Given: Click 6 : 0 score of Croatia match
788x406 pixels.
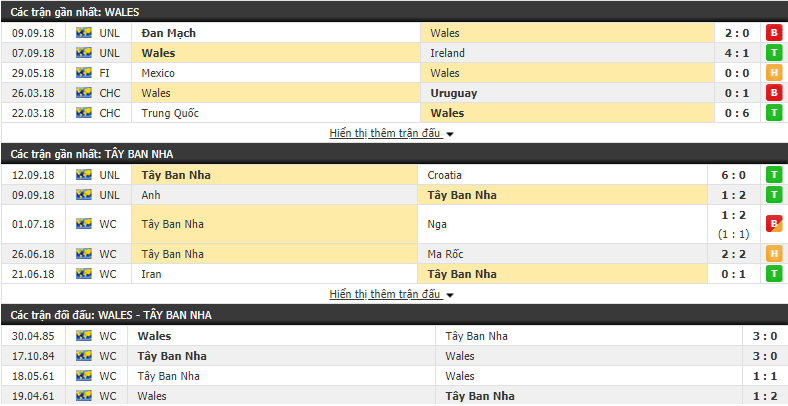Looking at the screenshot, I should click(734, 175).
